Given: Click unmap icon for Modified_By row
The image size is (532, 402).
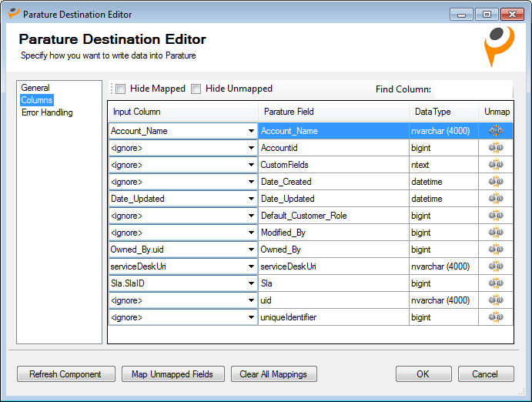Looking at the screenshot, I should pyautogui.click(x=496, y=233).
